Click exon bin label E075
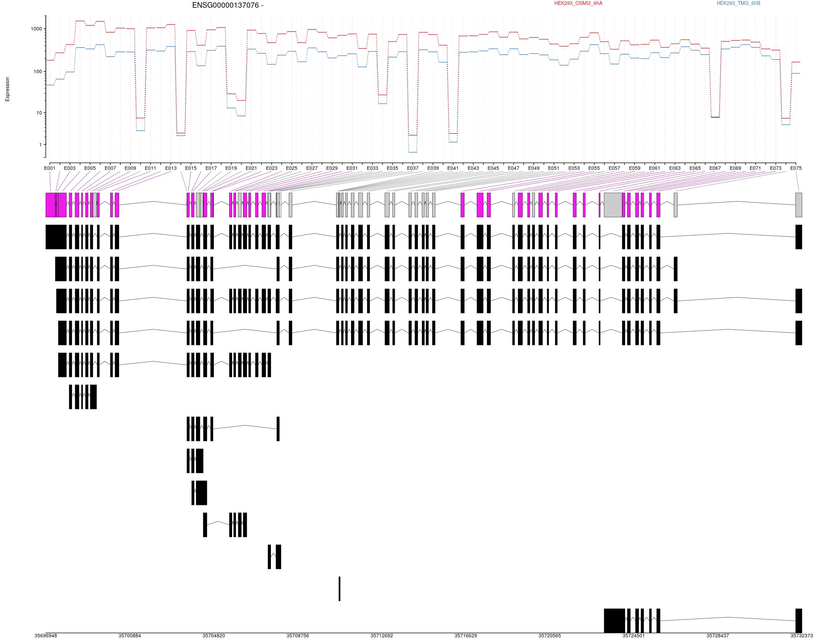This screenshot has height=644, width=840. point(796,168)
